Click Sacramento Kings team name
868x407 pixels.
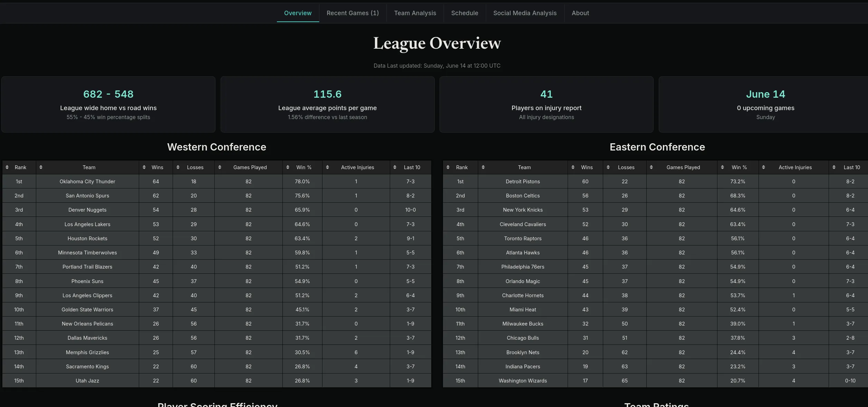point(87,367)
